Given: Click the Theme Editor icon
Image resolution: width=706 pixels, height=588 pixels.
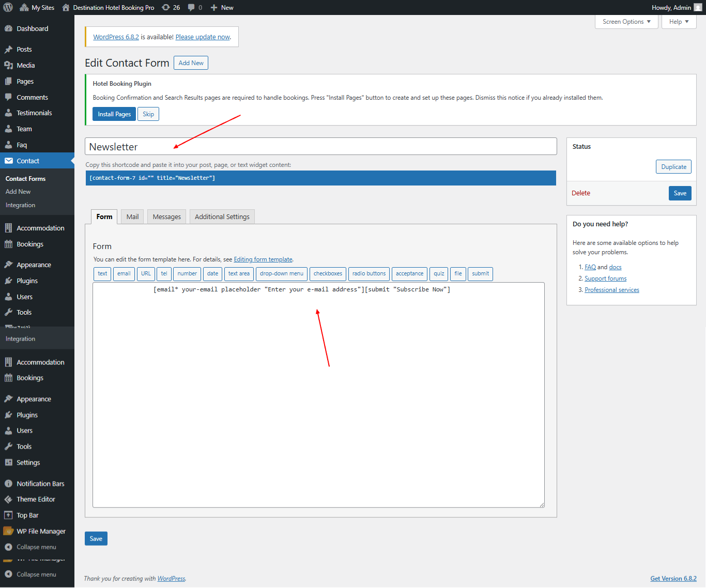Looking at the screenshot, I should [8, 499].
